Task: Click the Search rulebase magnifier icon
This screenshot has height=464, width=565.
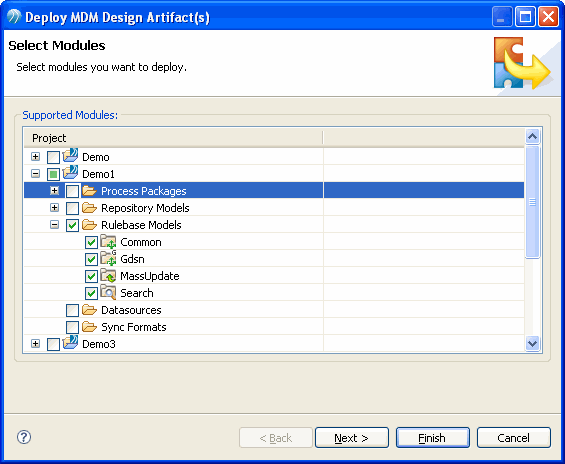Action: (x=108, y=292)
